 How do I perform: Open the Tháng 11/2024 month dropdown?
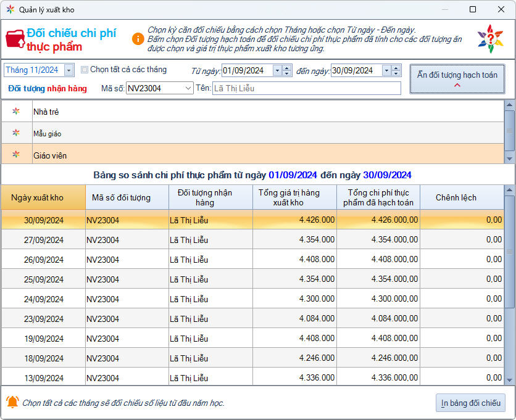[69, 70]
